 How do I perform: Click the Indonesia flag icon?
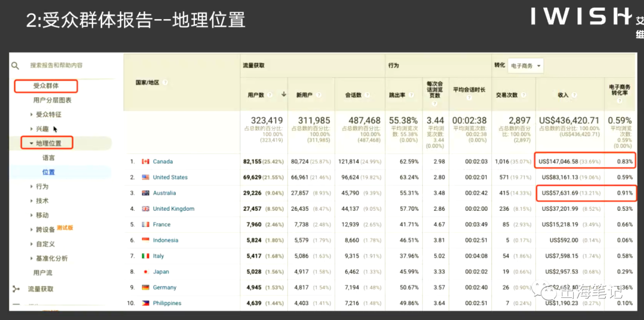click(145, 240)
